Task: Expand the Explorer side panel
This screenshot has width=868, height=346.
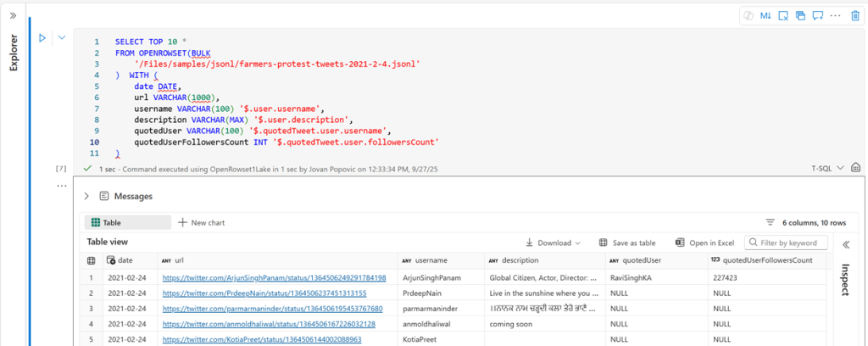Action: [13, 14]
